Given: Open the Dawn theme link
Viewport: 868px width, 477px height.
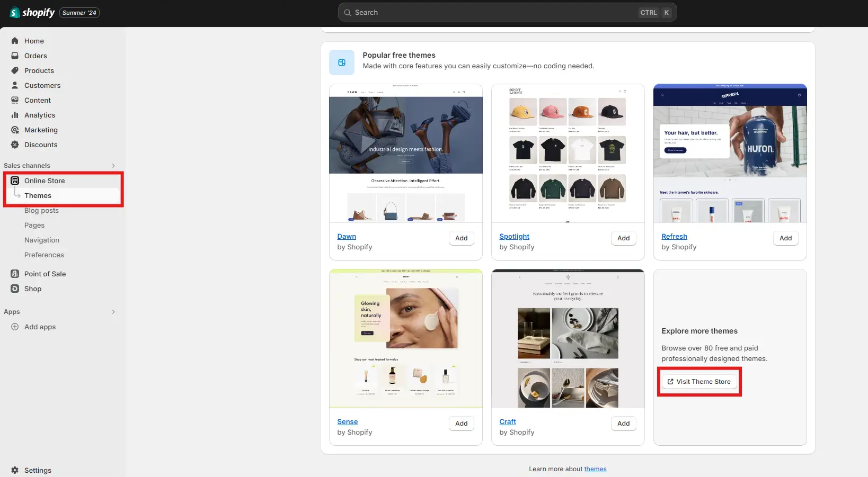Looking at the screenshot, I should 347,237.
